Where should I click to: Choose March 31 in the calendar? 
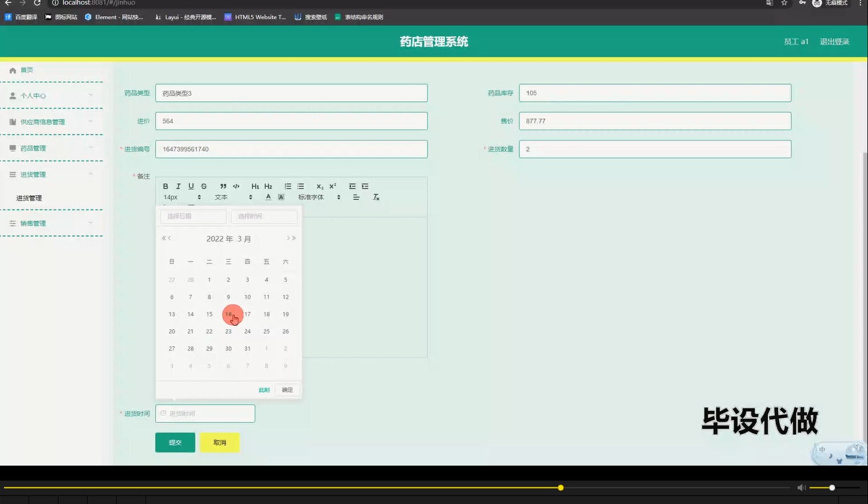tap(247, 348)
